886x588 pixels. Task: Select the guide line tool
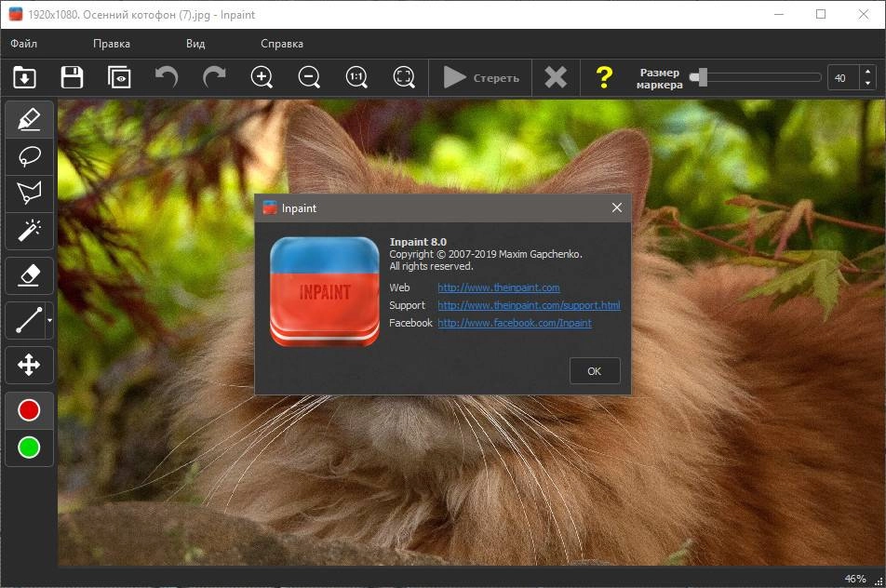pos(27,320)
